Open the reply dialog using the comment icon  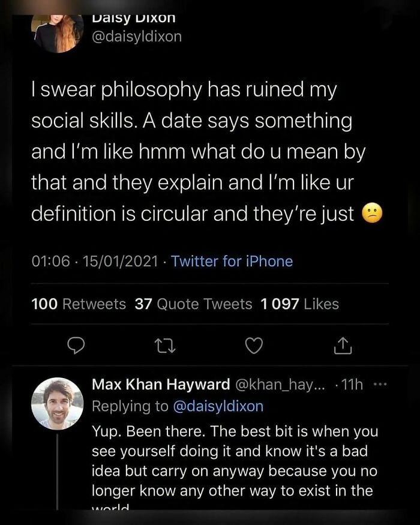tap(77, 344)
